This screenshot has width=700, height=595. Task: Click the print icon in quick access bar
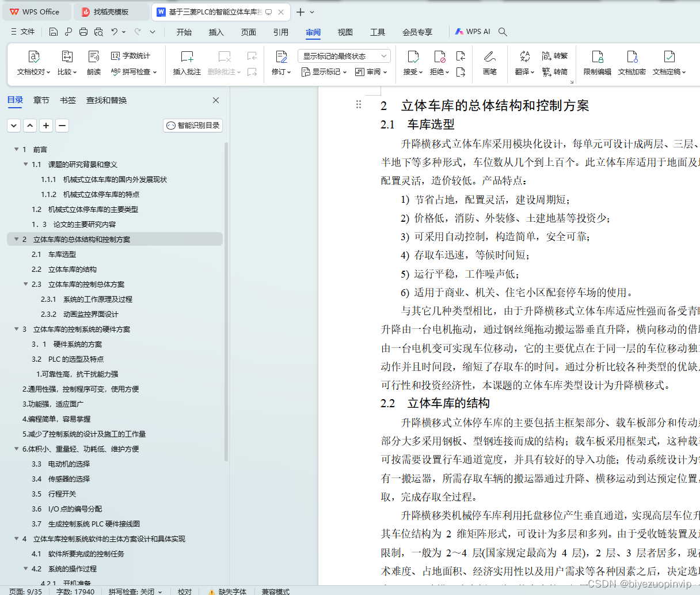[x=83, y=32]
